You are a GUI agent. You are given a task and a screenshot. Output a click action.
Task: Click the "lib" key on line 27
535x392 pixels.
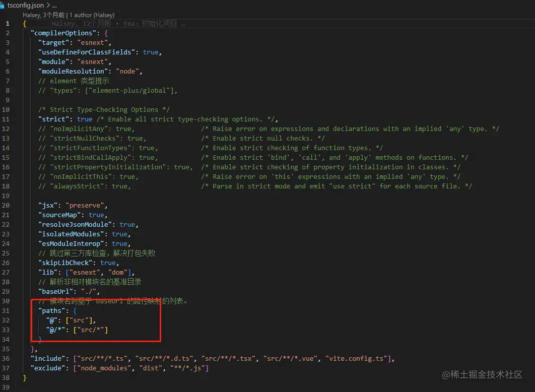48,272
